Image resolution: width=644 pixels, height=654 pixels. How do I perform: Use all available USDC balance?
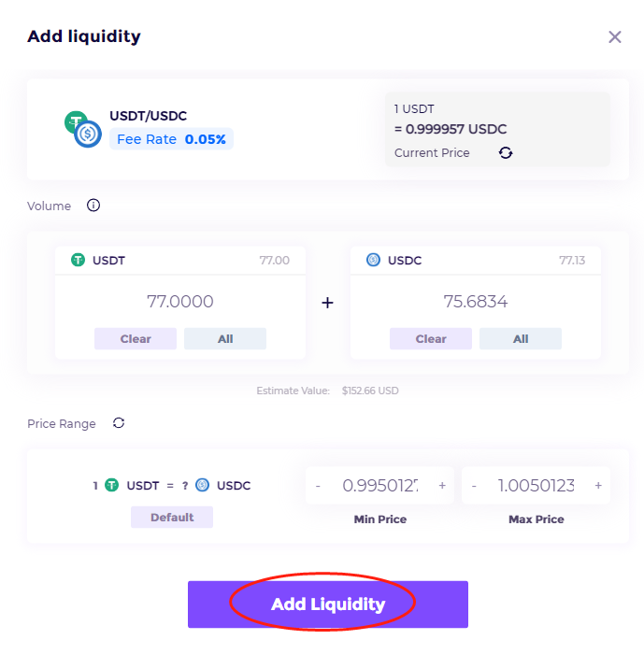click(521, 339)
